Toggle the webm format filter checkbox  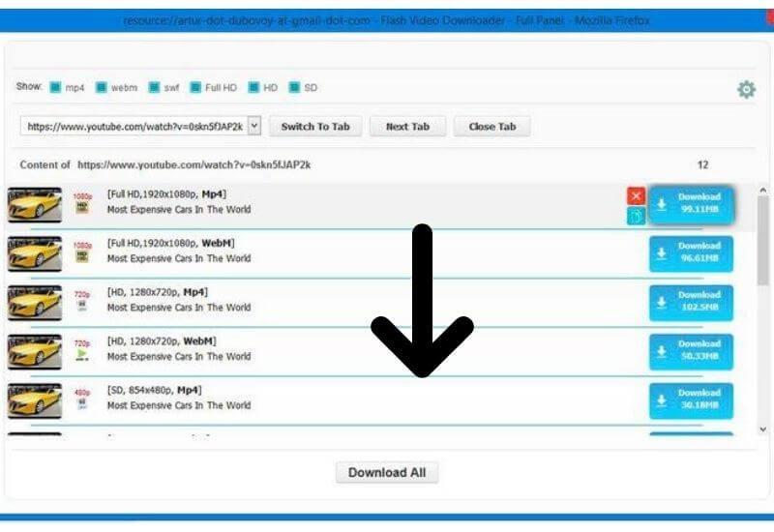point(102,87)
